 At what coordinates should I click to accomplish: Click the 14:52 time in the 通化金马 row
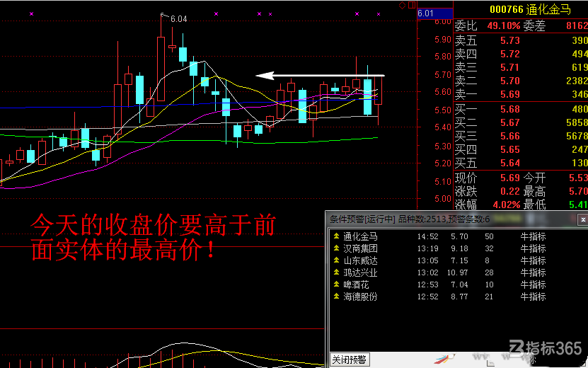tap(428, 236)
